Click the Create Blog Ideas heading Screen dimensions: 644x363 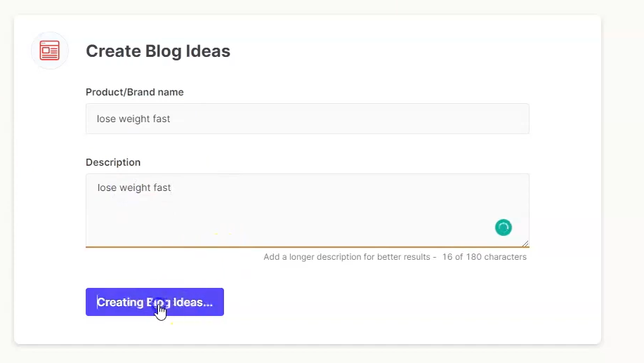(158, 51)
